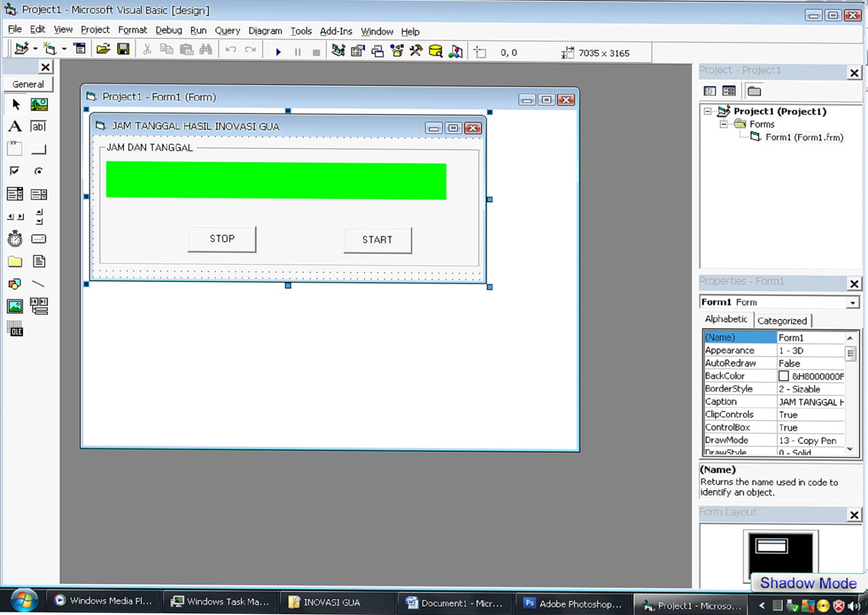
Task: Open the Debug menu
Action: [169, 31]
